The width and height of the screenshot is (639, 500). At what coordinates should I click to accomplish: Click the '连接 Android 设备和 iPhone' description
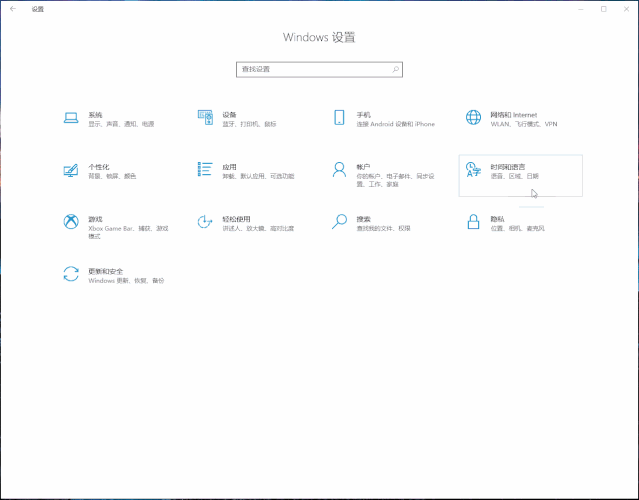396,124
